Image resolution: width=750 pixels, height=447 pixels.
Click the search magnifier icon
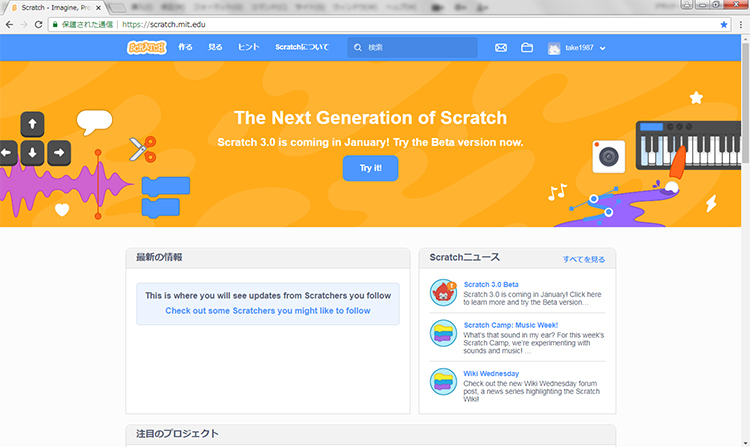[357, 47]
